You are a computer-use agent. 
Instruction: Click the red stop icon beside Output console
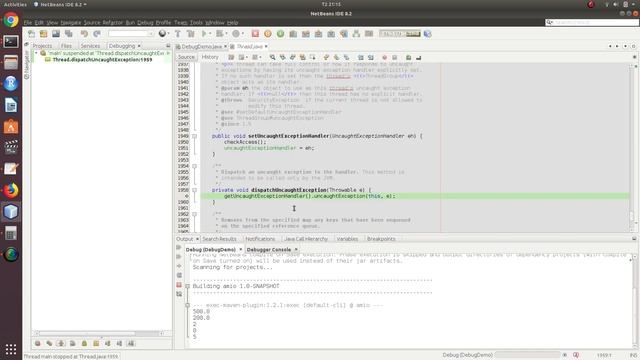pyautogui.click(x=179, y=284)
